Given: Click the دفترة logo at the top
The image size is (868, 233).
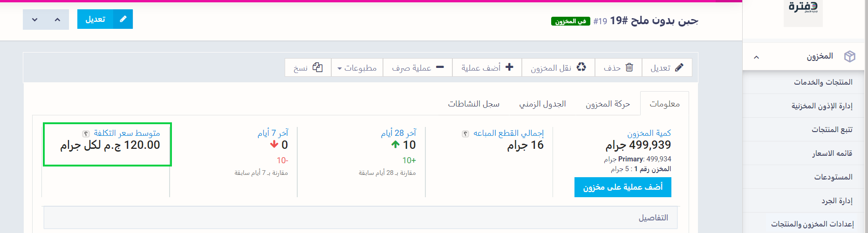Looking at the screenshot, I should [x=803, y=10].
